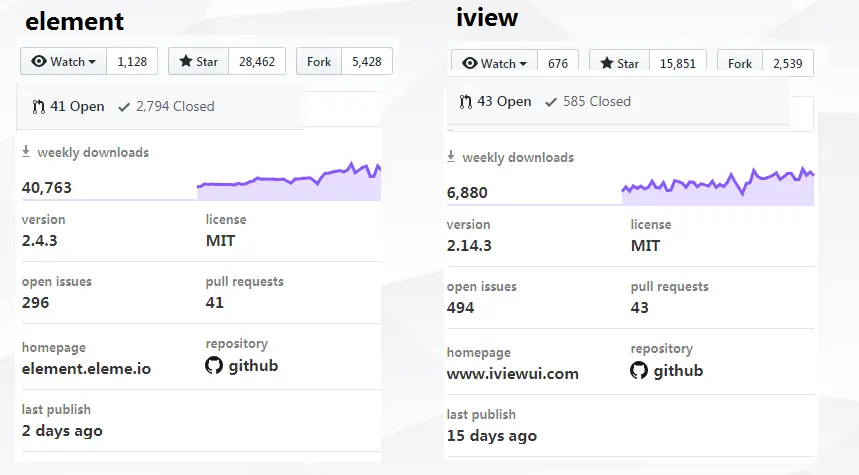Star the element repository
Viewport: 859px width, 475px height.
[198, 61]
